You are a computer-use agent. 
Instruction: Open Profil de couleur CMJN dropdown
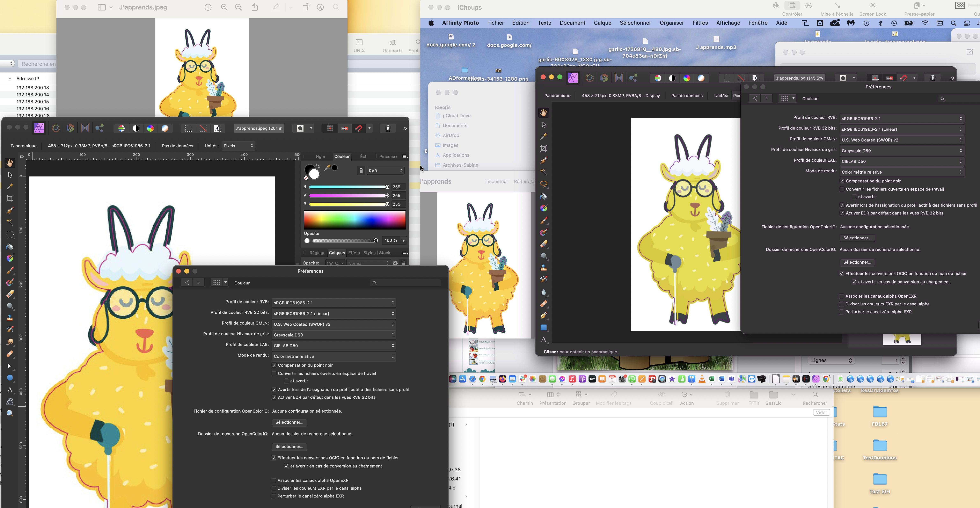334,324
